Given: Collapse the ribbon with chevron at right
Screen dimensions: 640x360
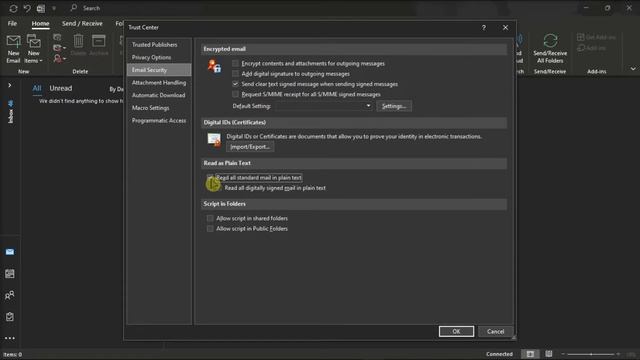Looking at the screenshot, I should (633, 69).
